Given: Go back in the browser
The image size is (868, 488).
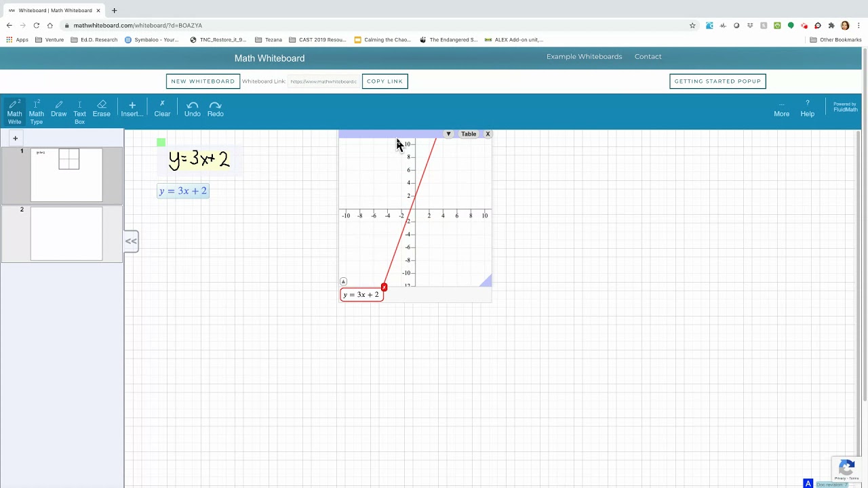Looking at the screenshot, I should [9, 25].
